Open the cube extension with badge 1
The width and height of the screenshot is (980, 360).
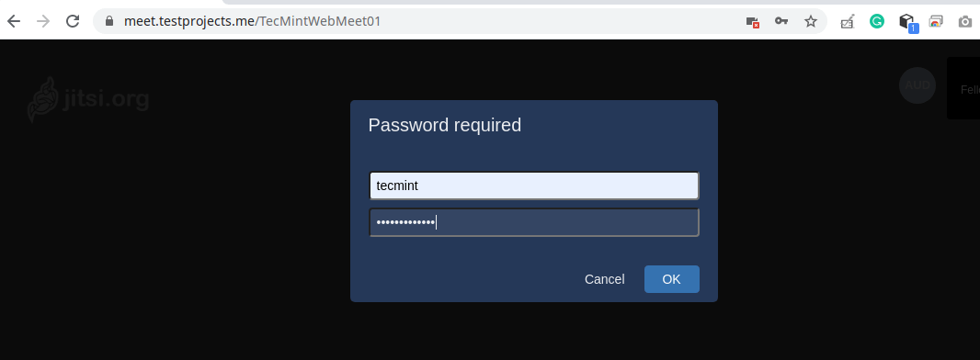tap(907, 22)
